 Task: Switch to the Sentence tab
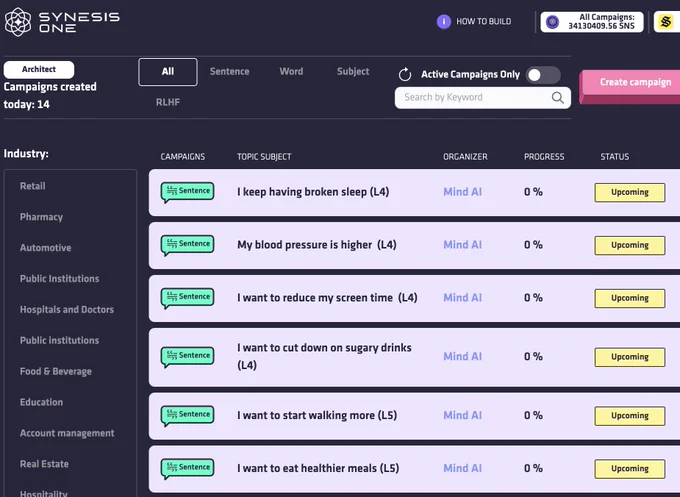point(229,72)
